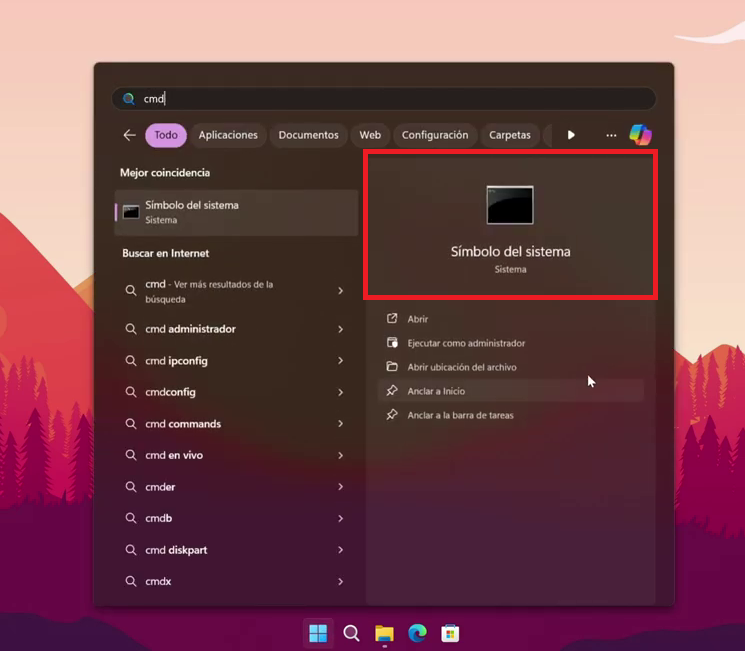Expand 'cmd - Ver más resultados' chevron
The width and height of the screenshot is (745, 651).
(x=341, y=290)
